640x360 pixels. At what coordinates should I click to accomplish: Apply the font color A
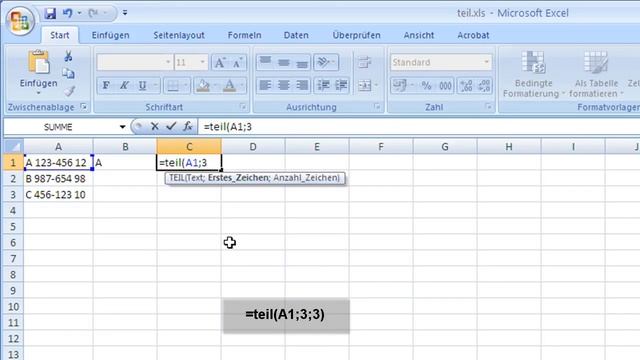coord(230,86)
